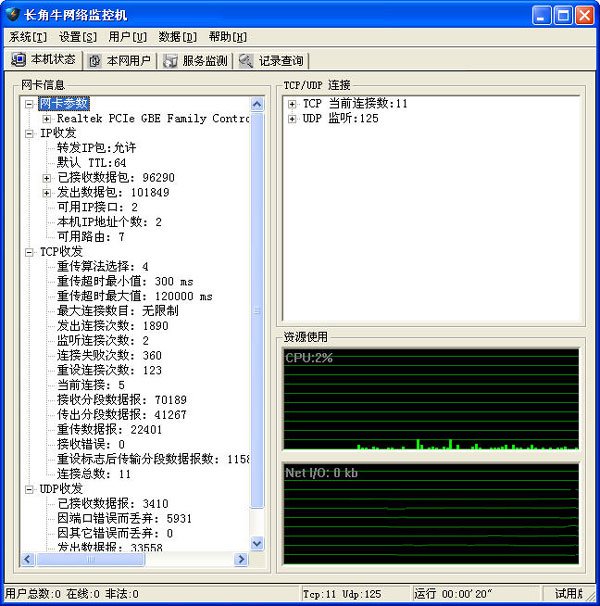Click the tree horizontal scroll left arrow
Image resolution: width=600 pixels, height=606 pixels.
click(x=27, y=559)
